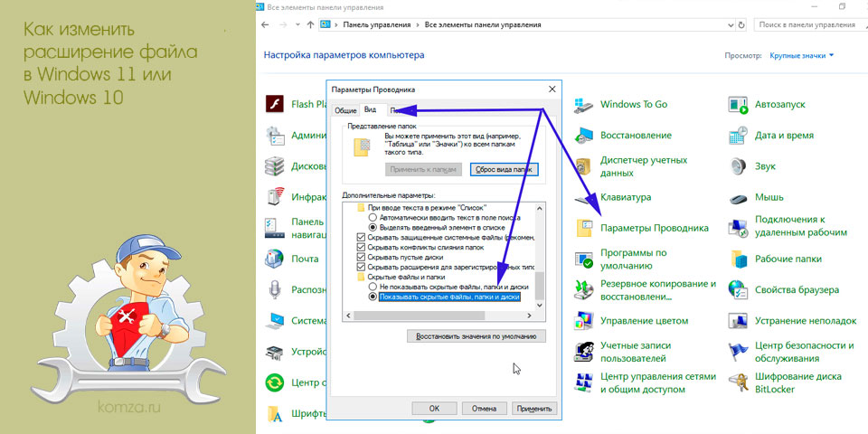868x434 pixels.
Task: Close Параметры Проводника dialog
Action: pos(552,90)
